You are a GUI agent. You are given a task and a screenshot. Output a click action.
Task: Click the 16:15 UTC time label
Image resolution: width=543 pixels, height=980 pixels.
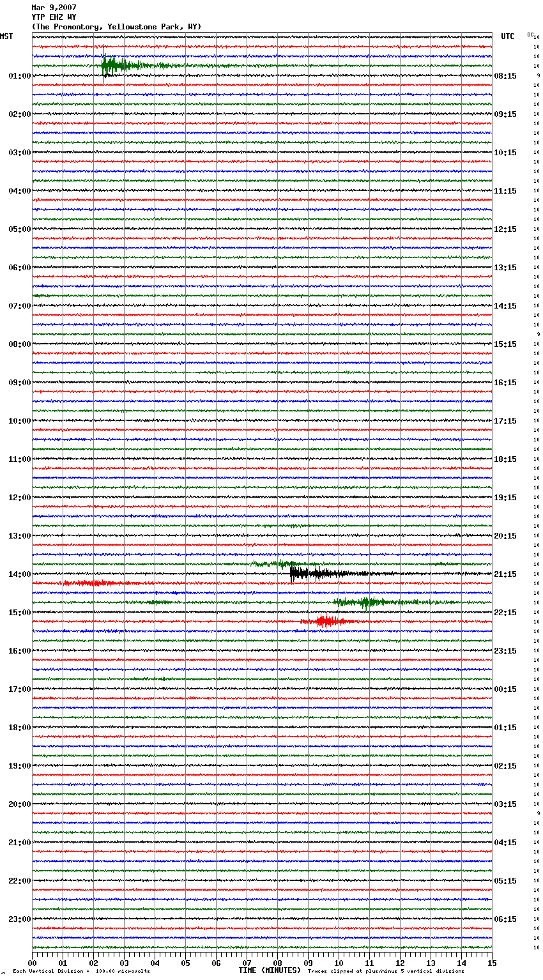click(505, 383)
